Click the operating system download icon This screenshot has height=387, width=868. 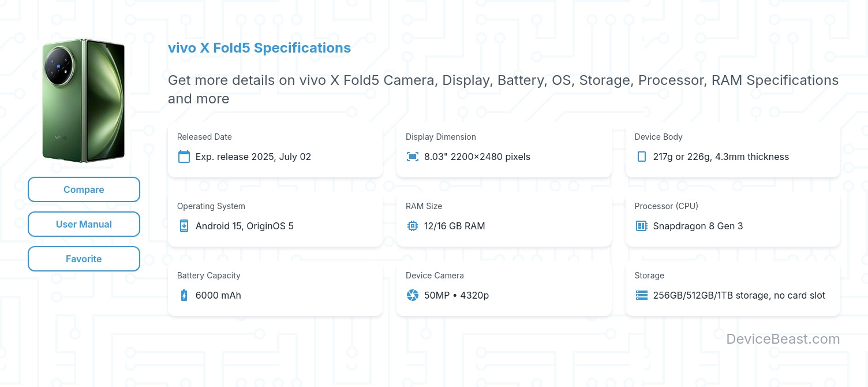(184, 226)
